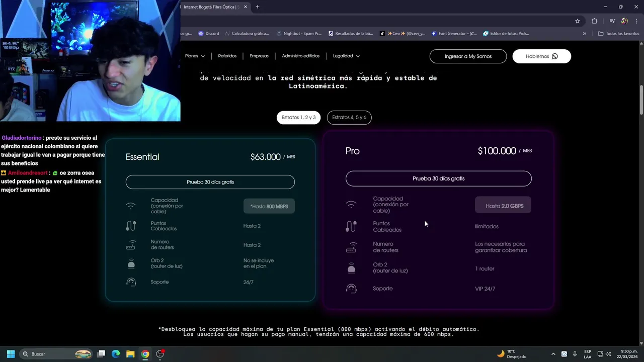
Task: Bookmark this page with the star icon
Action: (578, 21)
